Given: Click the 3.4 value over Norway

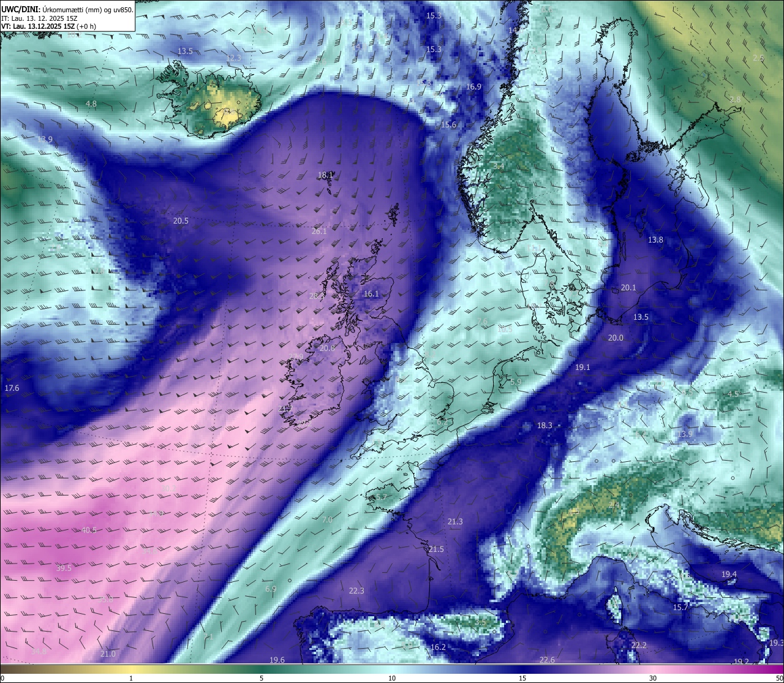Looking at the screenshot, I should coord(499,167).
